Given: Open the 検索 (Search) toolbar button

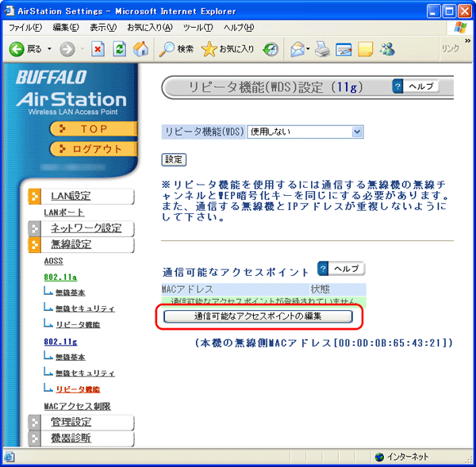Looking at the screenshot, I should pyautogui.click(x=176, y=49).
